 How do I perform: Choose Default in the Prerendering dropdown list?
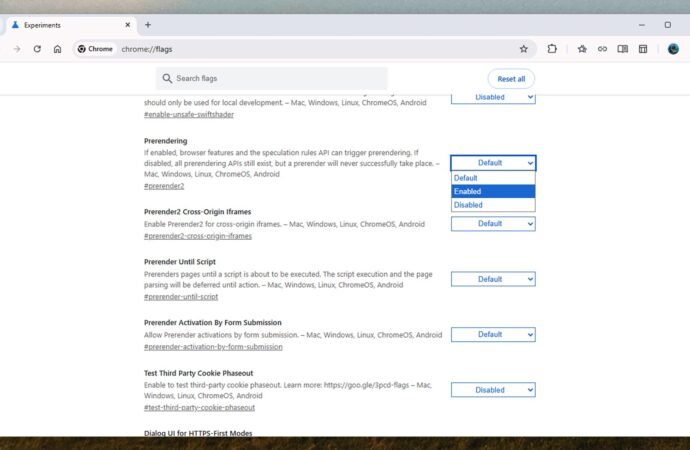(493, 178)
